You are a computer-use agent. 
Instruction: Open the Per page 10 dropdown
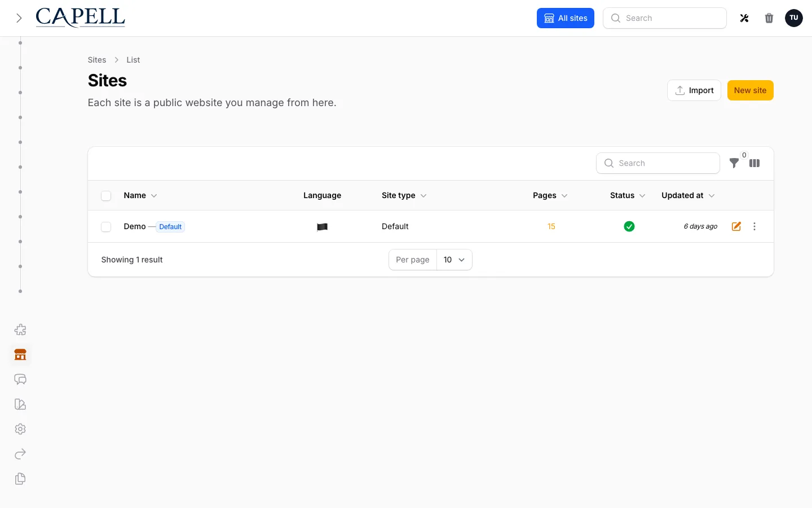(x=454, y=260)
